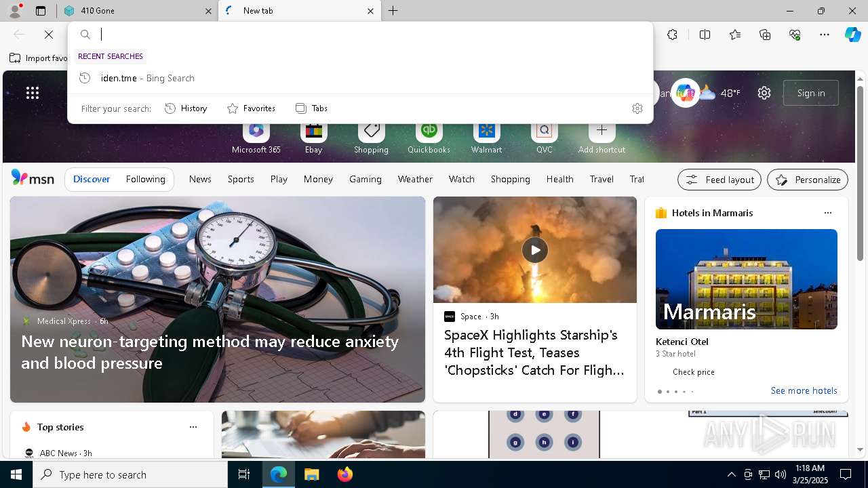
Task: Click the browser profile icon
Action: pos(14,11)
